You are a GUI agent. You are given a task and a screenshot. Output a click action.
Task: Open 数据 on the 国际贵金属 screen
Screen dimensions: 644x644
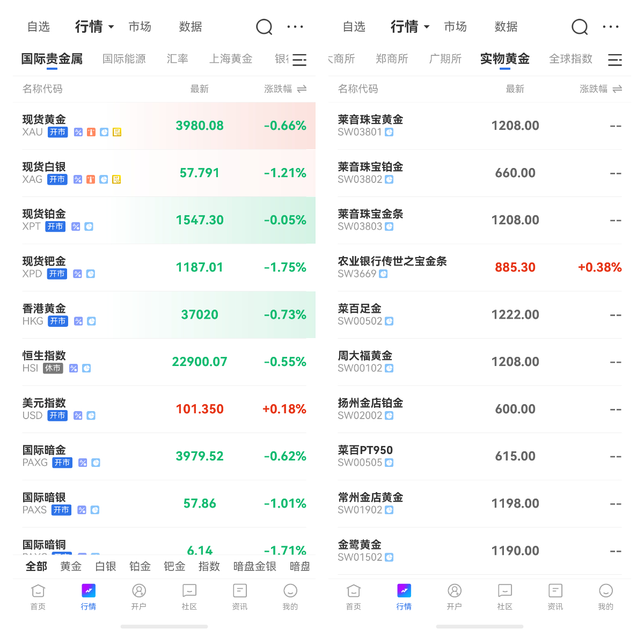(191, 26)
